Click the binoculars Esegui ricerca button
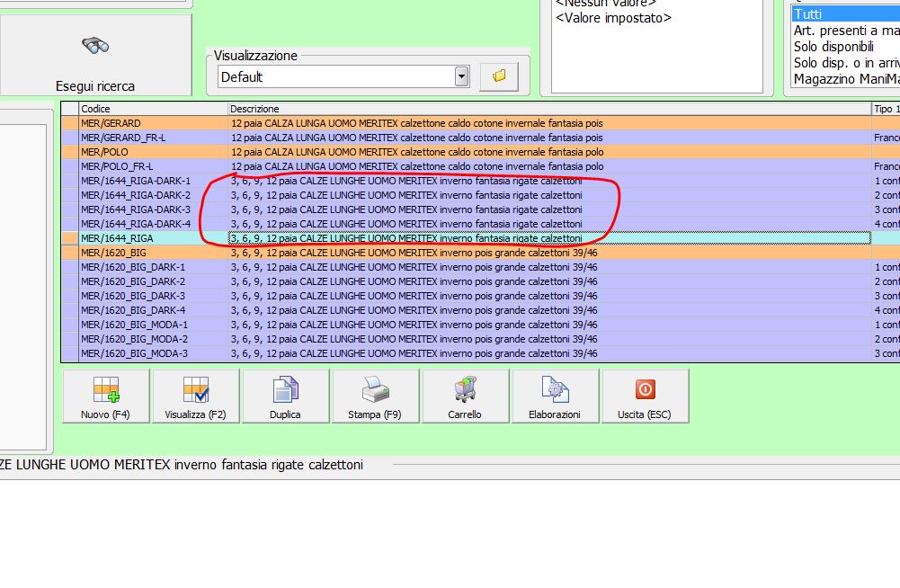Image resolution: width=900 pixels, height=588 pixels. pos(95,55)
